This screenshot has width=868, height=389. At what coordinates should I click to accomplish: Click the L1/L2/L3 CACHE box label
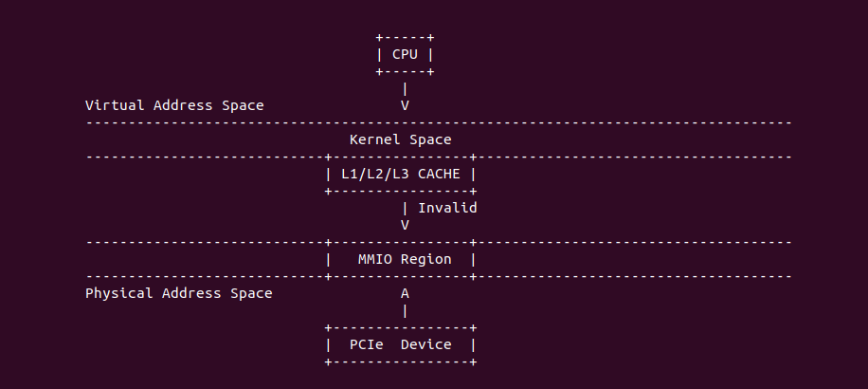point(400,175)
